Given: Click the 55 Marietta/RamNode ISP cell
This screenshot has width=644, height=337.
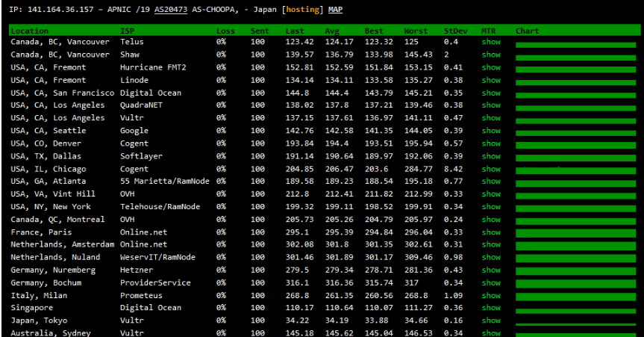Looking at the screenshot, I should (165, 182).
